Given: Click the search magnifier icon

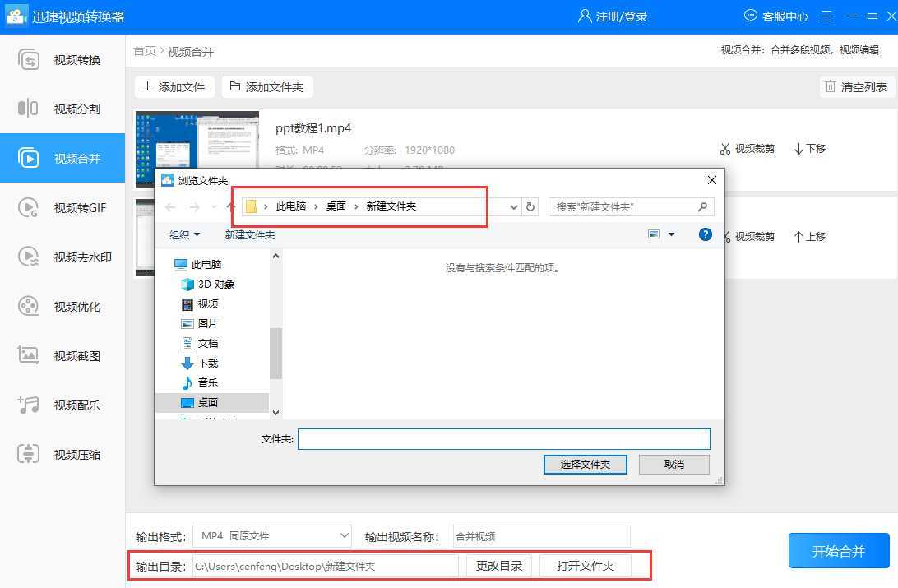Looking at the screenshot, I should click(703, 206).
